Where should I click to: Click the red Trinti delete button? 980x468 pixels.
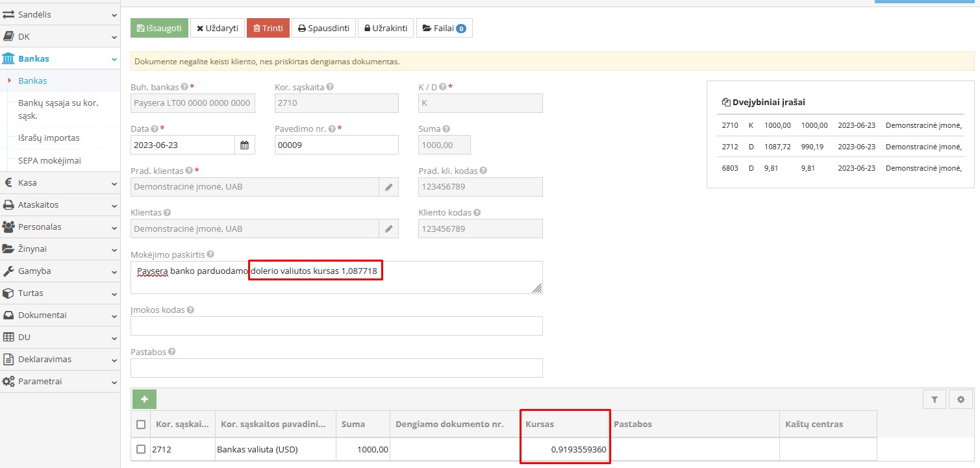pyautogui.click(x=268, y=29)
